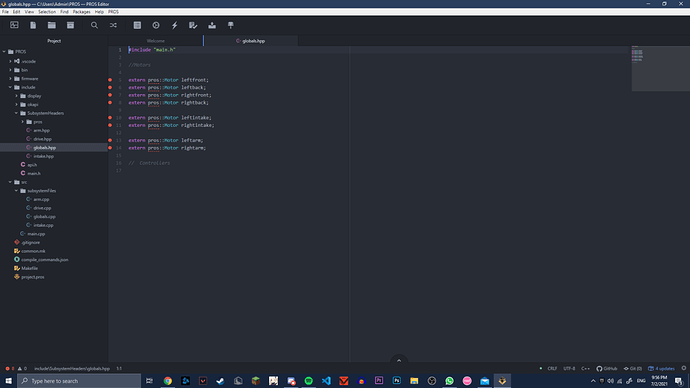Open find with the magnifier toolbar icon
Screen dimensions: 690x388
coord(94,25)
